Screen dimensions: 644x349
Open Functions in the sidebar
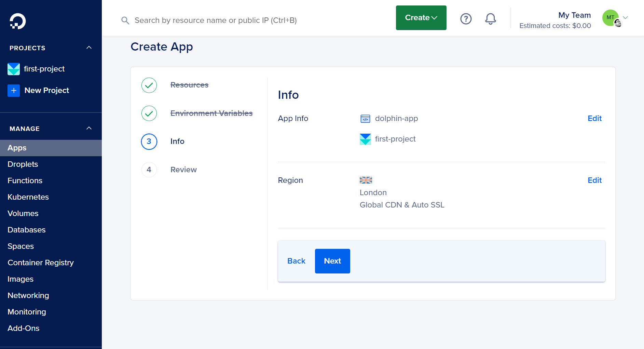point(51,181)
